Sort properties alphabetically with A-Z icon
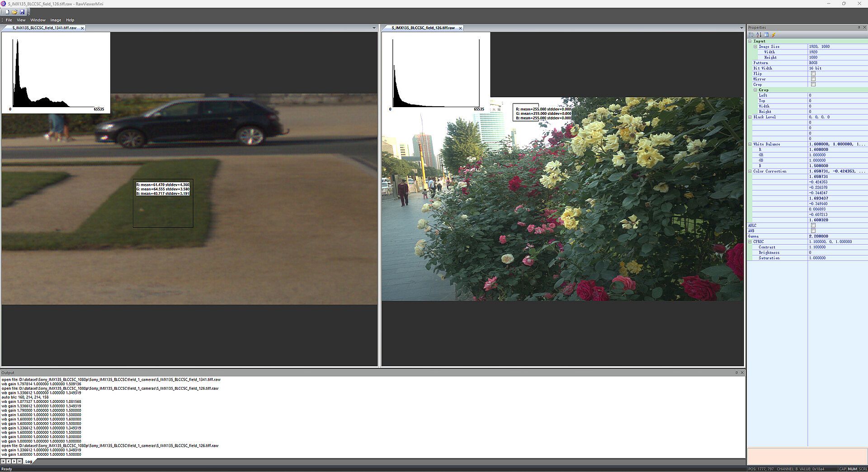This screenshot has width=868, height=472. [x=759, y=35]
